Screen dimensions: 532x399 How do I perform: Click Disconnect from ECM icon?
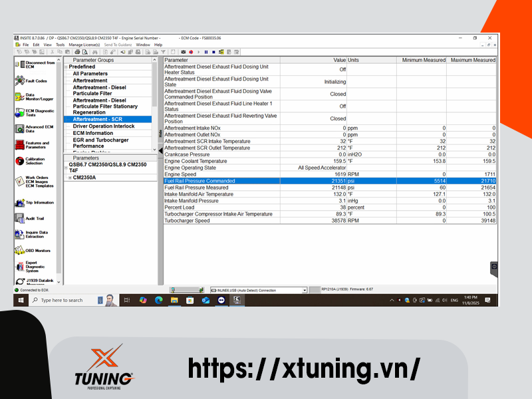point(20,63)
